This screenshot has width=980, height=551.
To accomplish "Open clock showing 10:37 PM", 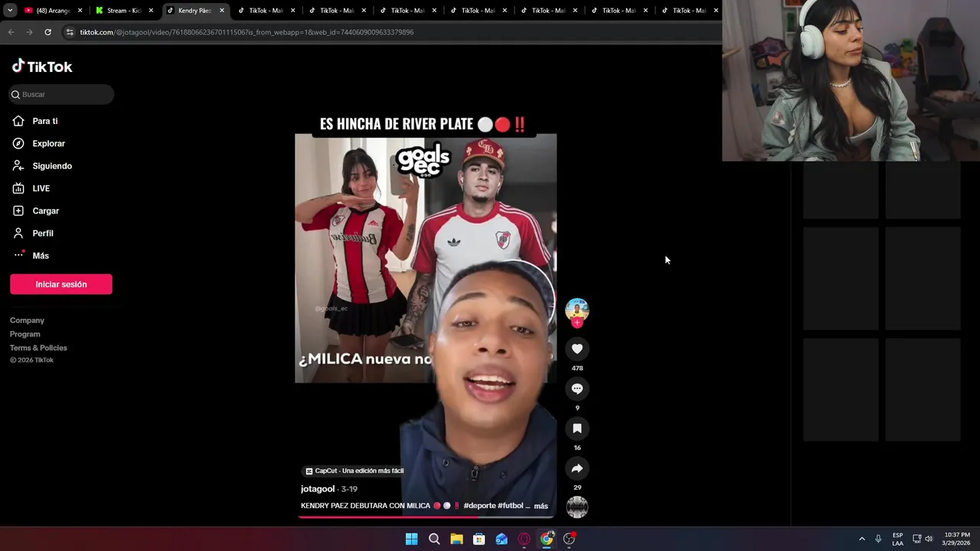I will pyautogui.click(x=957, y=539).
